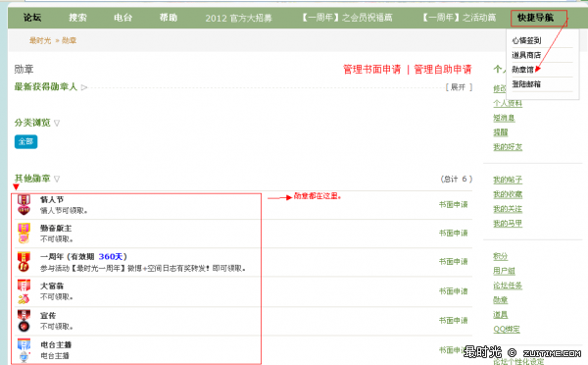Open 【一周年】之活动篇 nav link
The width and height of the screenshot is (588, 365).
pyautogui.click(x=460, y=18)
